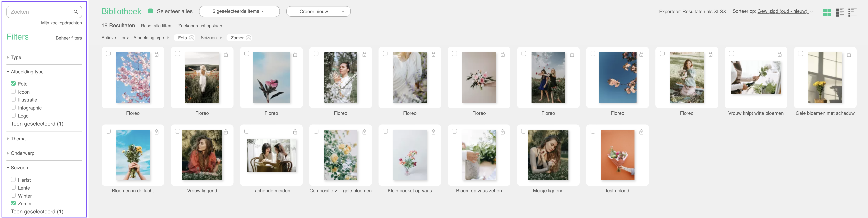Open the 5 geselecteerde items dropdown

(x=239, y=11)
